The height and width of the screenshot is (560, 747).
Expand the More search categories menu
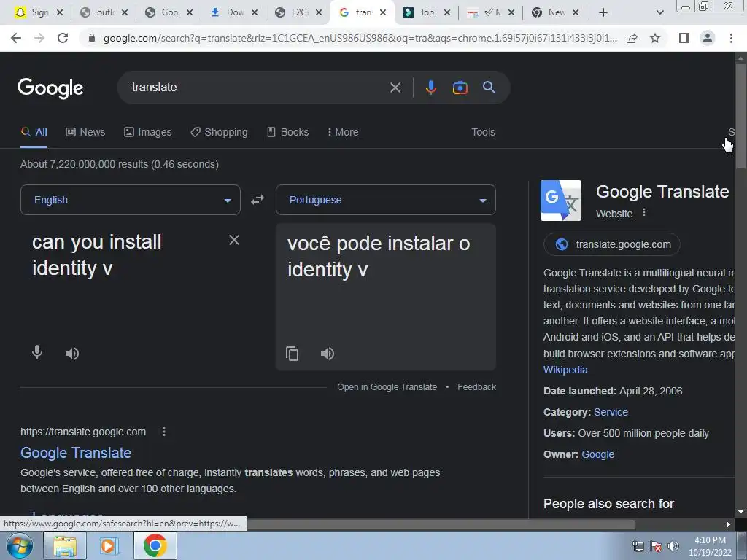click(x=343, y=133)
